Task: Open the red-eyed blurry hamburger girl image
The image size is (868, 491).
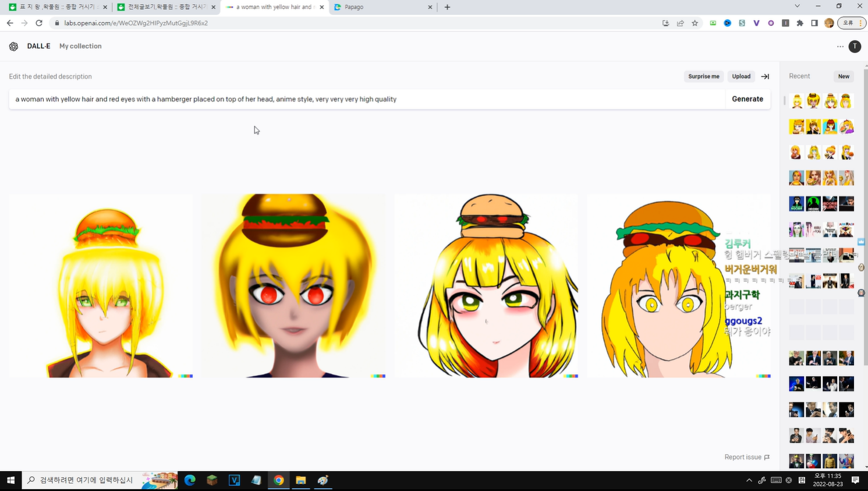Action: pos(293,286)
